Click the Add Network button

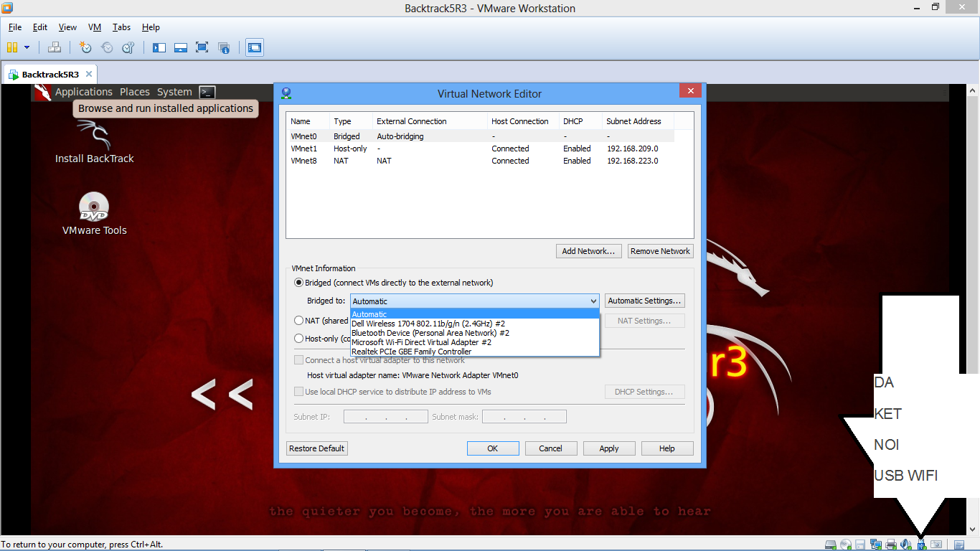tap(588, 251)
